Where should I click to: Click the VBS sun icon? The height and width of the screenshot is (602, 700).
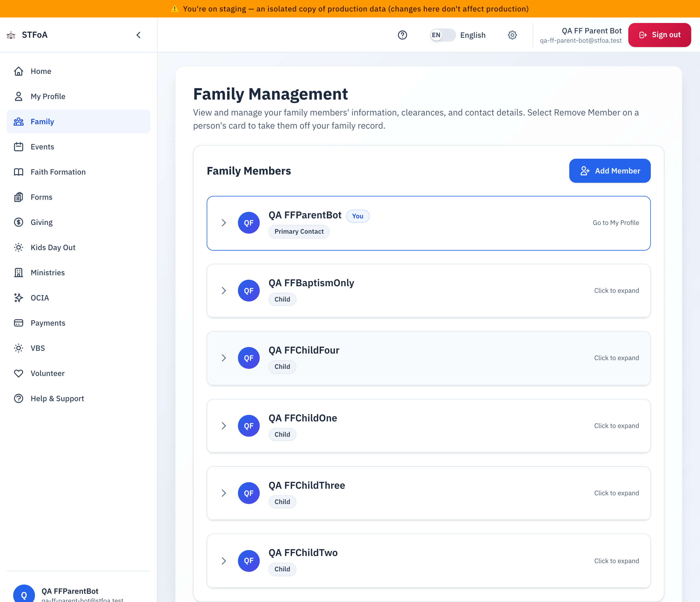19,348
